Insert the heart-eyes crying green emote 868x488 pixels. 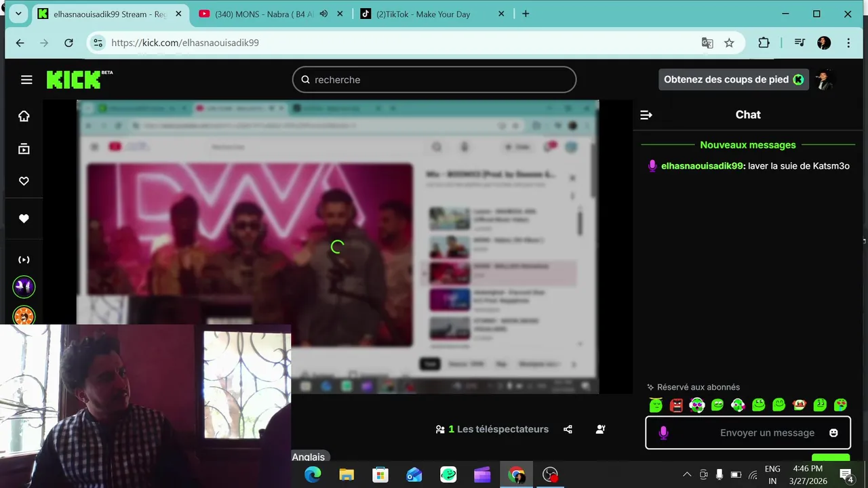click(x=840, y=405)
